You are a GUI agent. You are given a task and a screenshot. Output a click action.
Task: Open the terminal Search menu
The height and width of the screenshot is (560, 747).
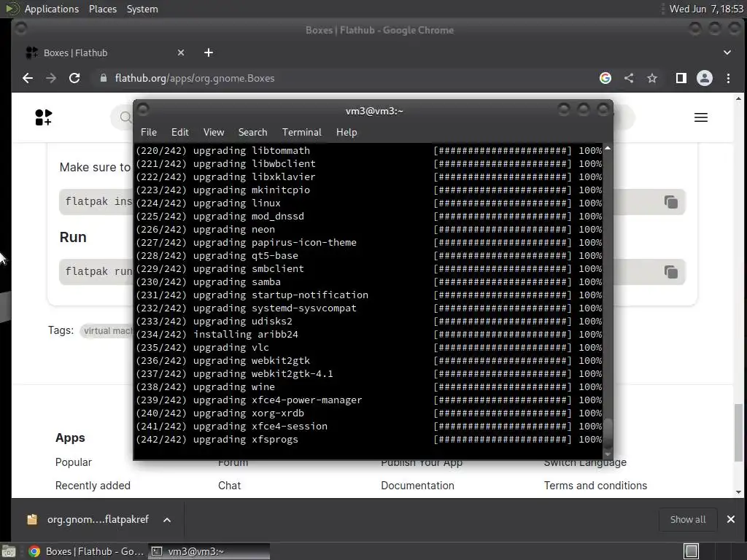click(x=252, y=133)
